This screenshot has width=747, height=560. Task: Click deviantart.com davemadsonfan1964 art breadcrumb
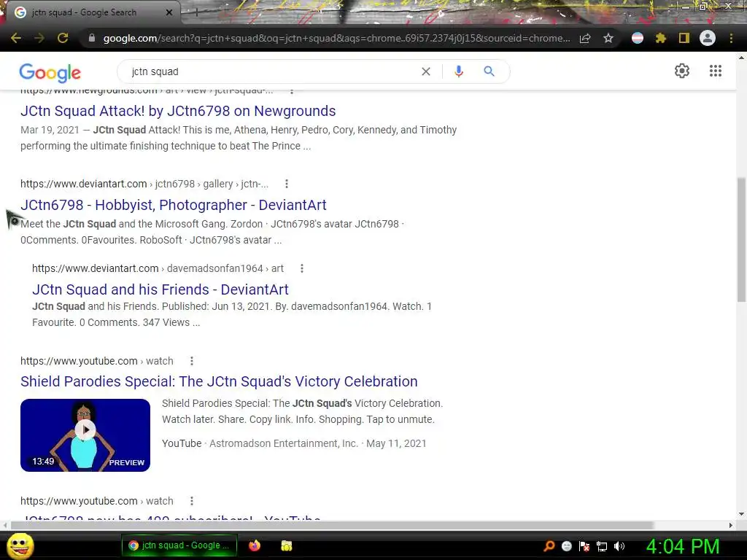coord(158,268)
